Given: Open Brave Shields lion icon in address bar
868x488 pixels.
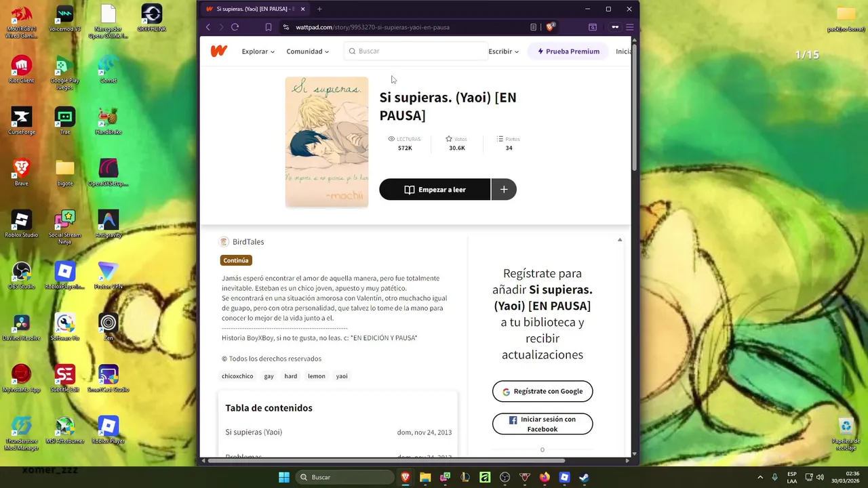Looking at the screenshot, I should coord(550,27).
